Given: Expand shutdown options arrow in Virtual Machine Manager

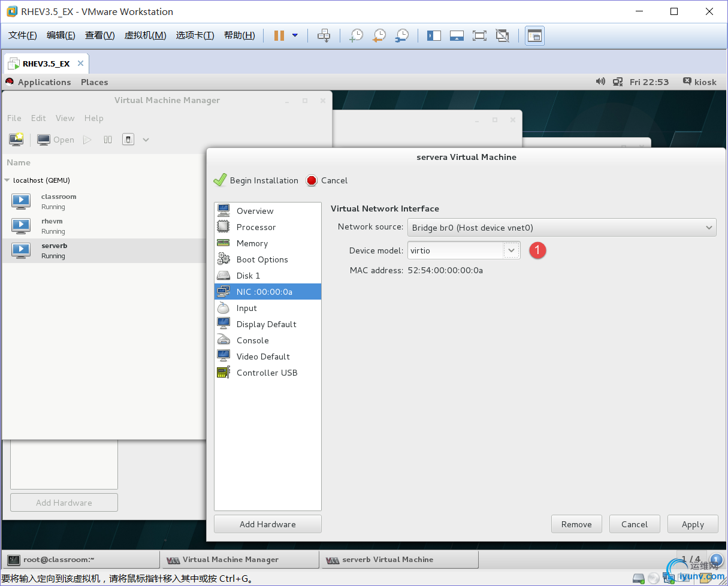Looking at the screenshot, I should coord(146,140).
